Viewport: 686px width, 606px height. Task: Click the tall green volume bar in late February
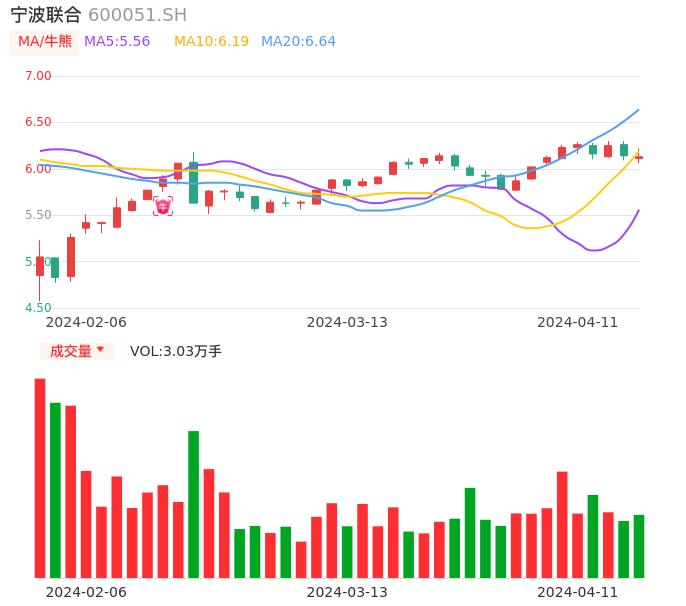[x=193, y=504]
